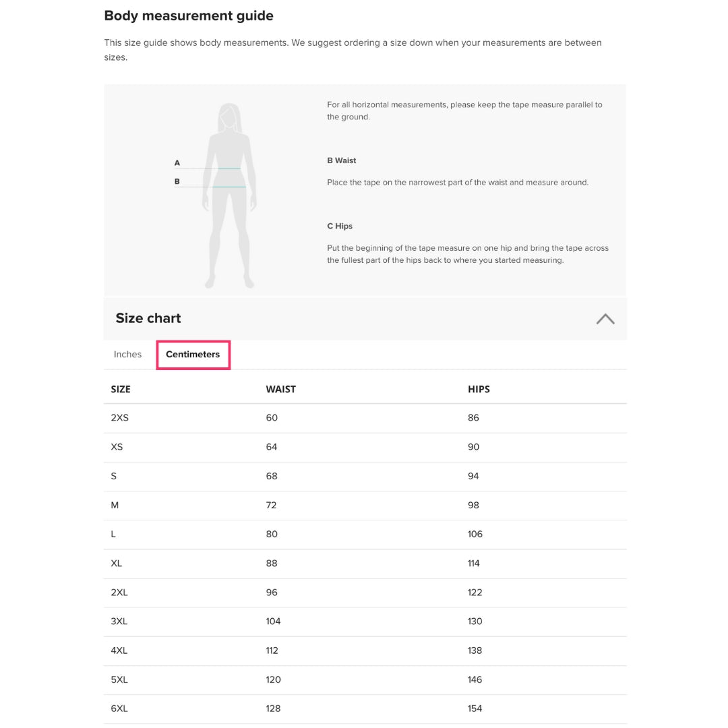Click the A measurement marker on figure
728x728 pixels.
point(177,163)
